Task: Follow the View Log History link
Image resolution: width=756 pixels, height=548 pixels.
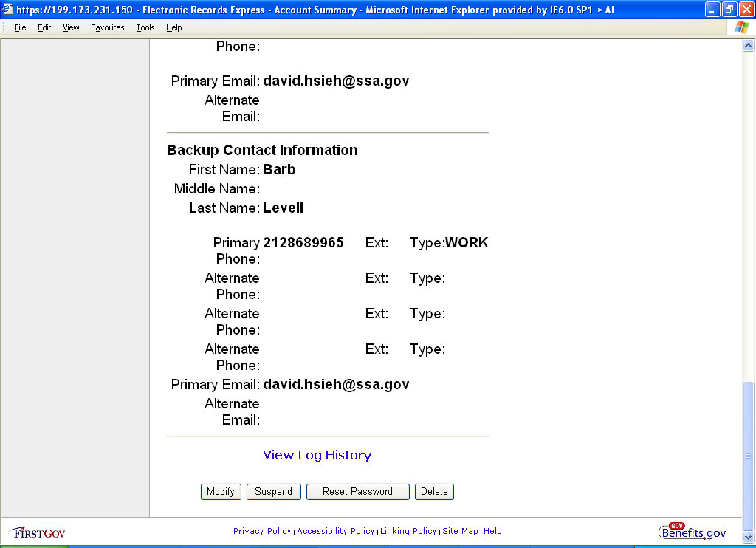Action: pyautogui.click(x=317, y=455)
